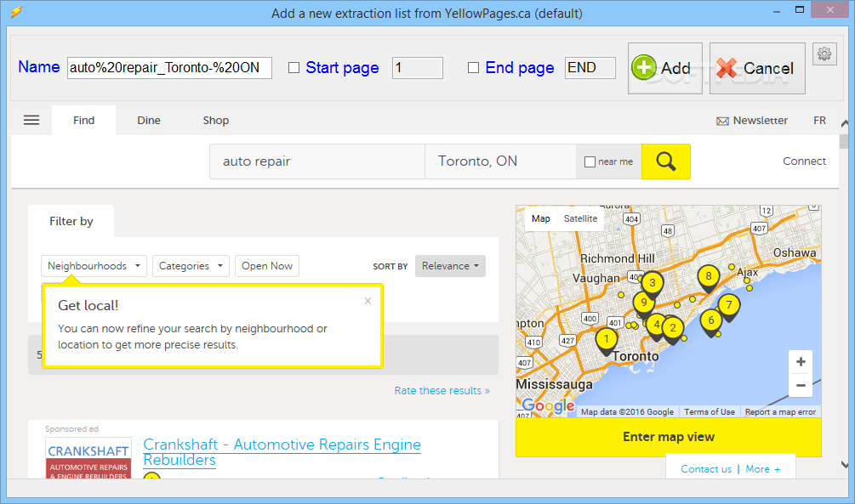855x504 pixels.
Task: Open the hamburger menu icon
Action: coord(31,120)
